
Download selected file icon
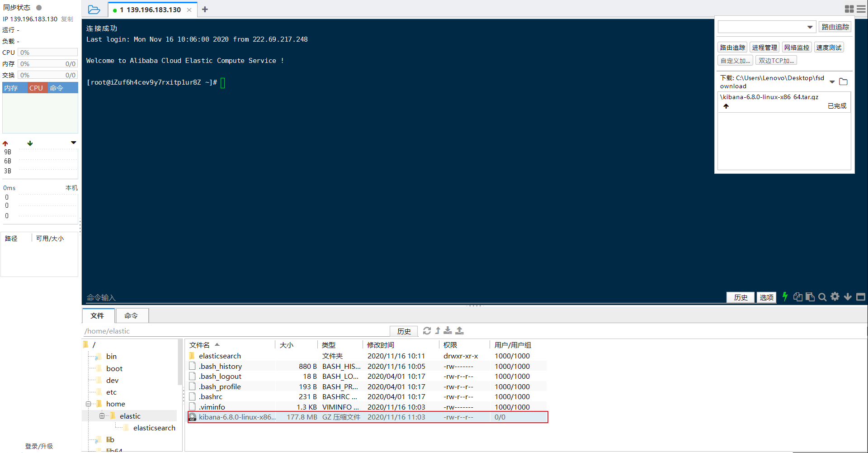pyautogui.click(x=448, y=331)
